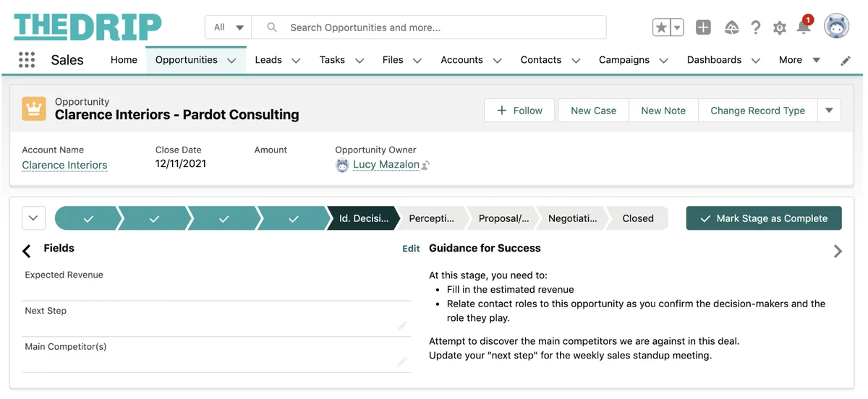Select the third completed path stage

[224, 218]
